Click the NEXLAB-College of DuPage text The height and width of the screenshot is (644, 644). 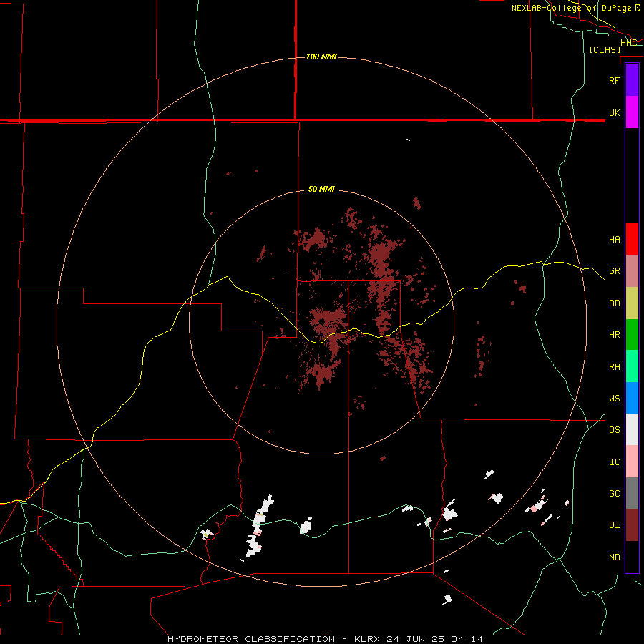pos(571,8)
